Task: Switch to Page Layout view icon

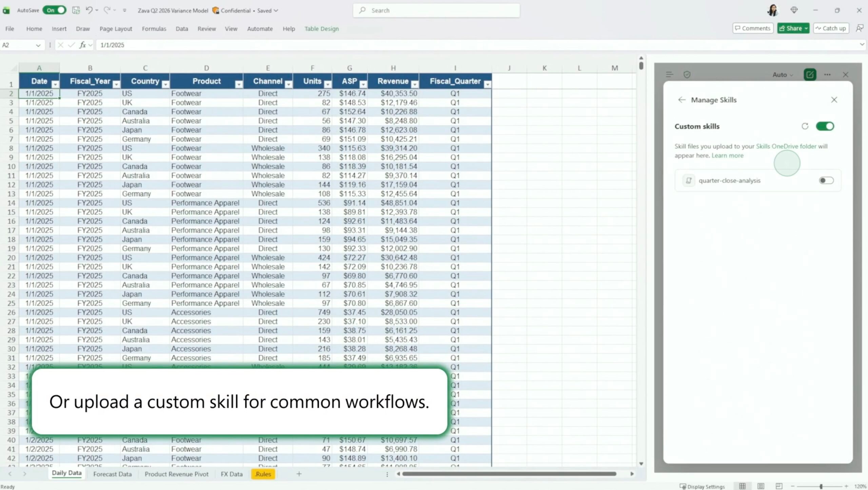Action: 761,486
